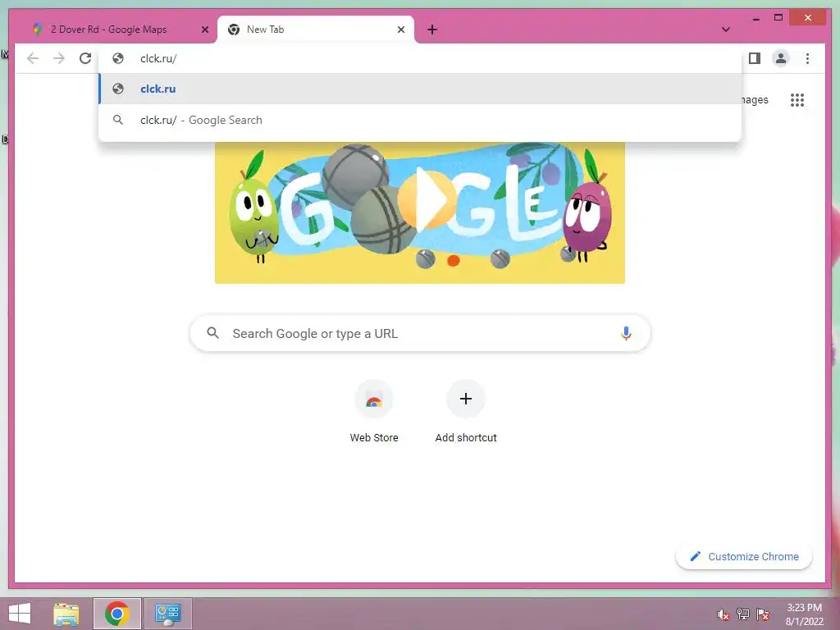The height and width of the screenshot is (630, 840).
Task: Open File Explorer from taskbar
Action: coord(66,614)
